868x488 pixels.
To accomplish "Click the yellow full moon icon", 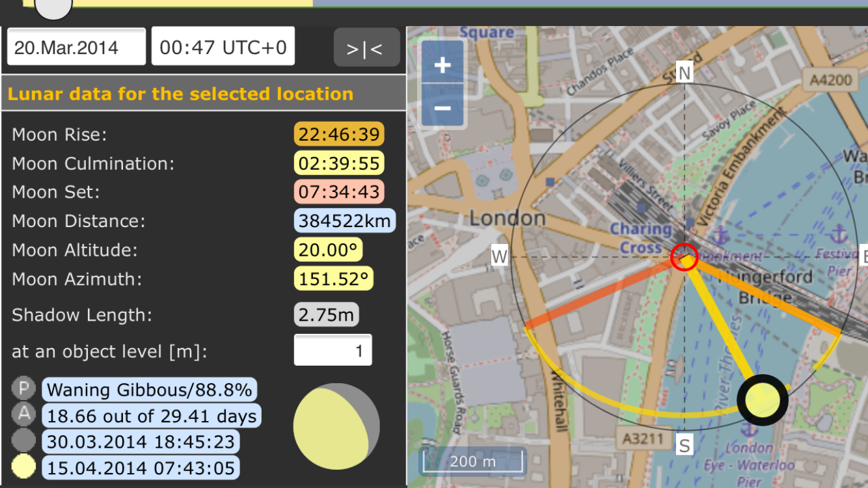I will click(x=24, y=467).
